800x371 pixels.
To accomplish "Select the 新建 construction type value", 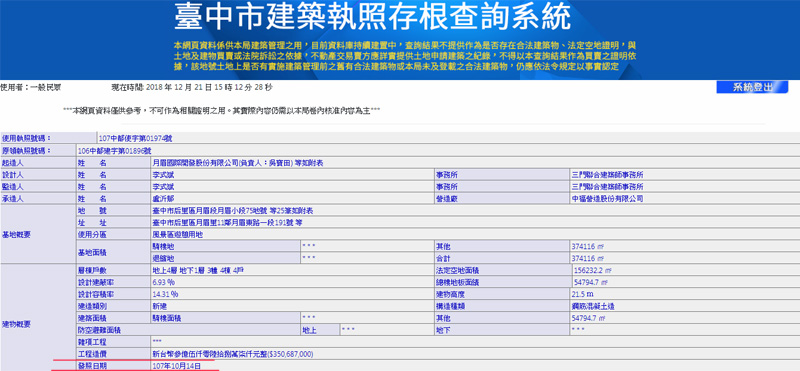I will [x=160, y=307].
